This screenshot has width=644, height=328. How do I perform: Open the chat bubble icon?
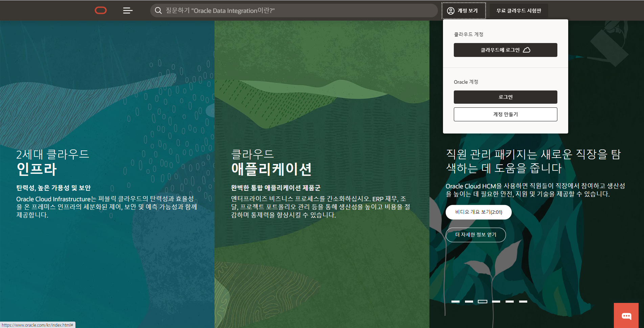626,316
